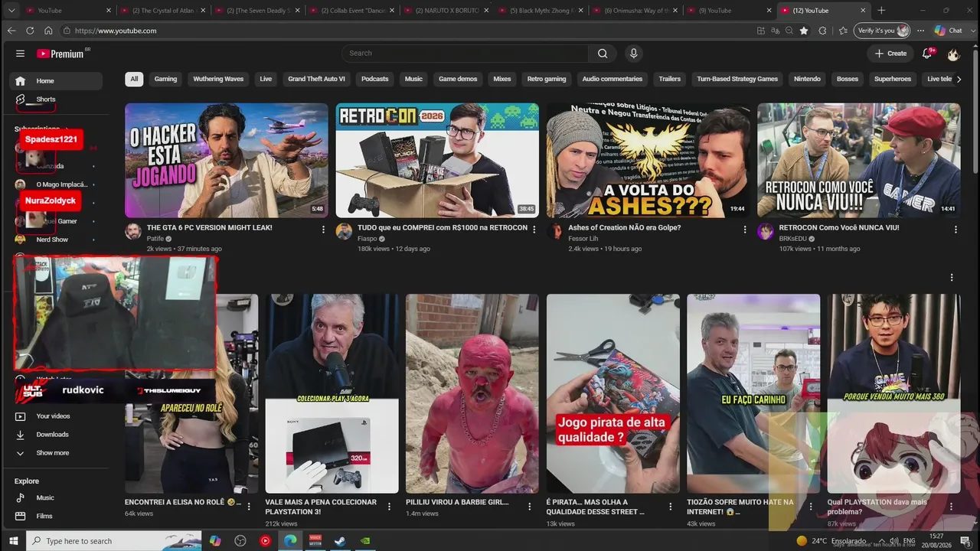Click the Create button
The height and width of the screenshot is (551, 980).
pos(890,54)
